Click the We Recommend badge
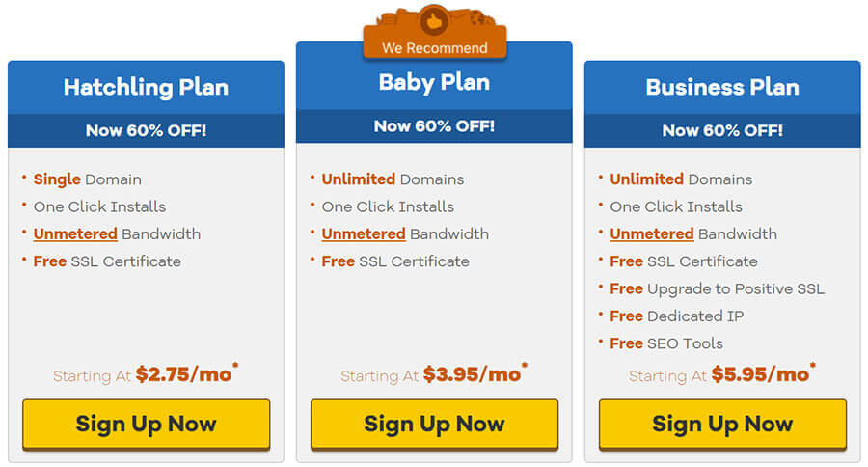This screenshot has width=868, height=467. click(x=434, y=47)
